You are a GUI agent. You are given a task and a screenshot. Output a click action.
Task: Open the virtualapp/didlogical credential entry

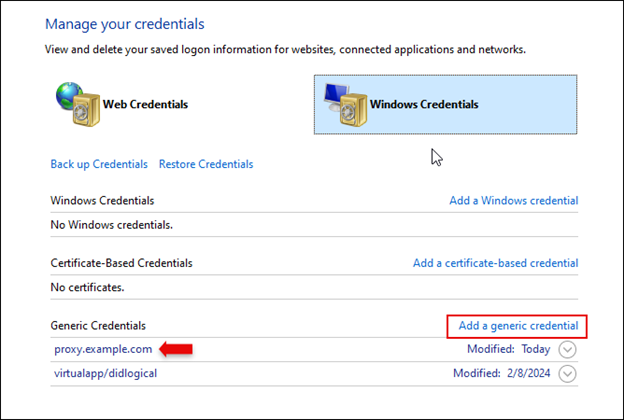click(x=105, y=374)
